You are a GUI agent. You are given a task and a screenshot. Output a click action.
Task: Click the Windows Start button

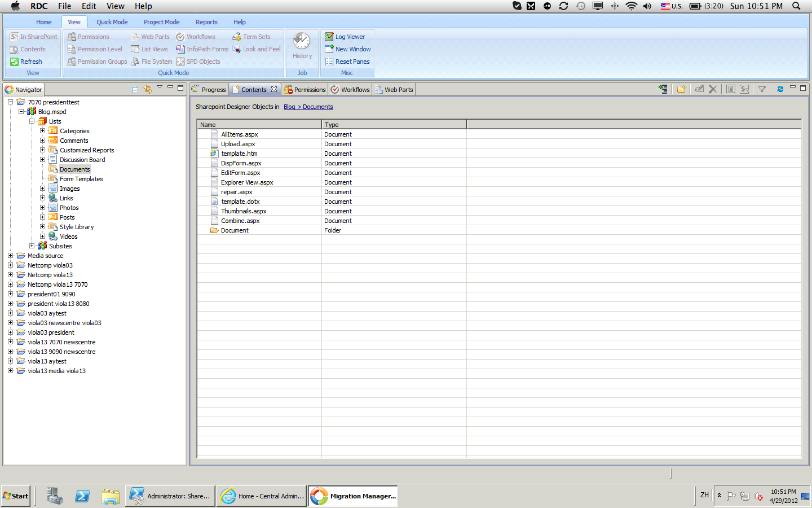click(16, 496)
